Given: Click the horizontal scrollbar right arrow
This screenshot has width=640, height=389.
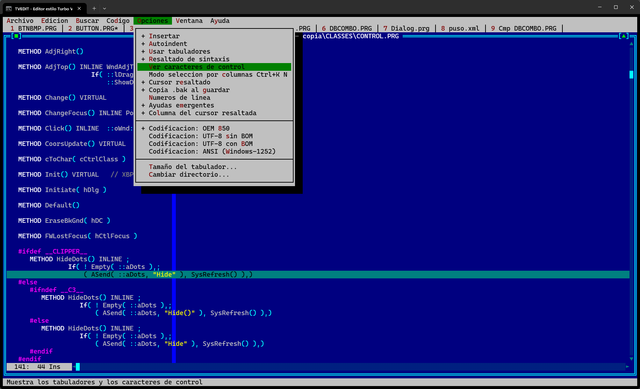Looking at the screenshot, I should (627, 367).
